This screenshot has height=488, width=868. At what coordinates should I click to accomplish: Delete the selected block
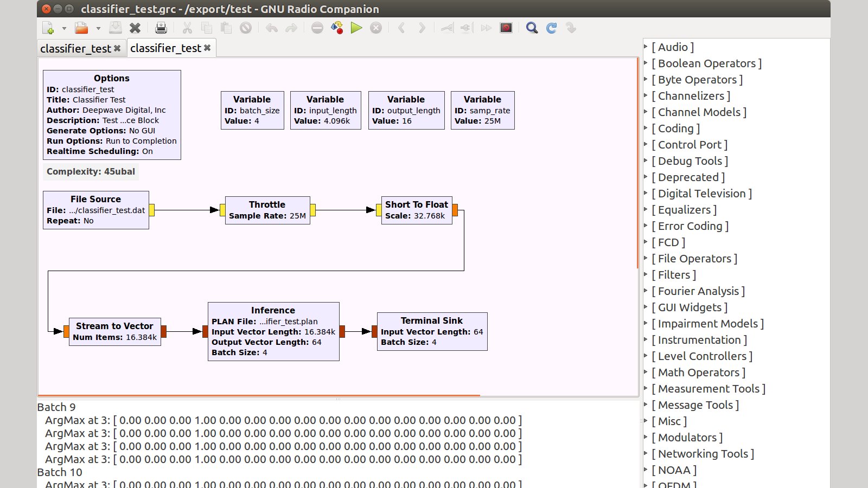point(246,28)
